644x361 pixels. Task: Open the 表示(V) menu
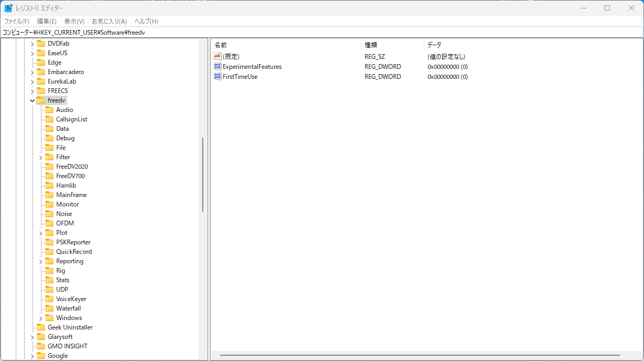[x=74, y=22]
